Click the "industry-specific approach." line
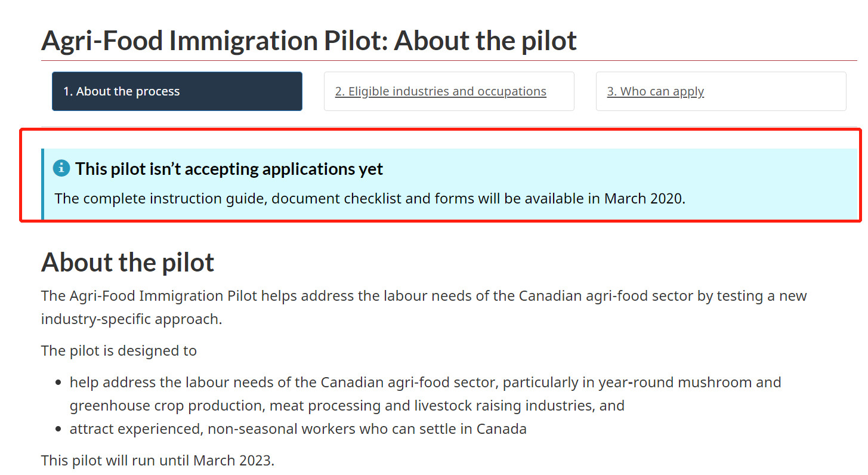868x475 pixels. pos(131,319)
